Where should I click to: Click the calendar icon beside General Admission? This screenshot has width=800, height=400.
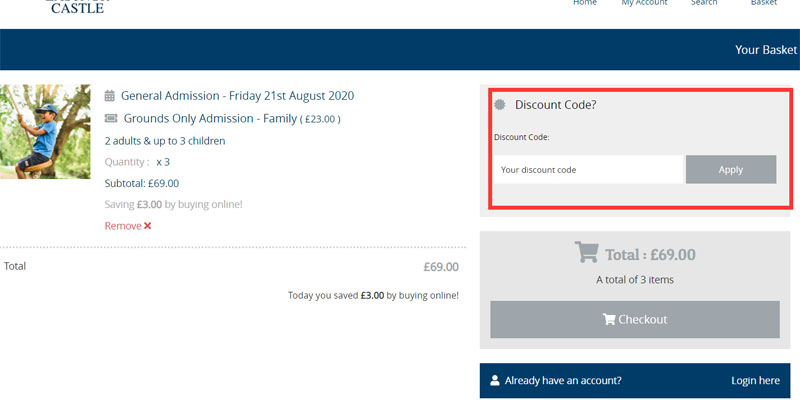coord(110,95)
